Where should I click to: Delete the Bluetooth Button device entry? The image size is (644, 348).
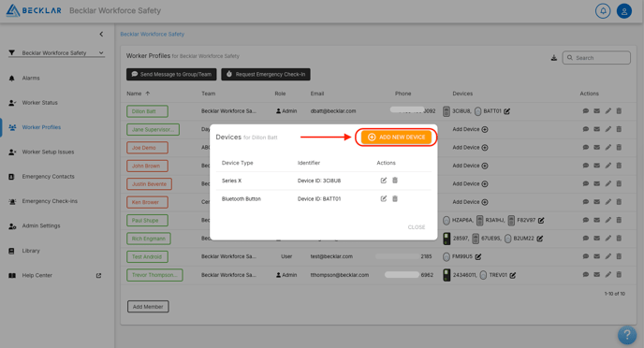395,198
